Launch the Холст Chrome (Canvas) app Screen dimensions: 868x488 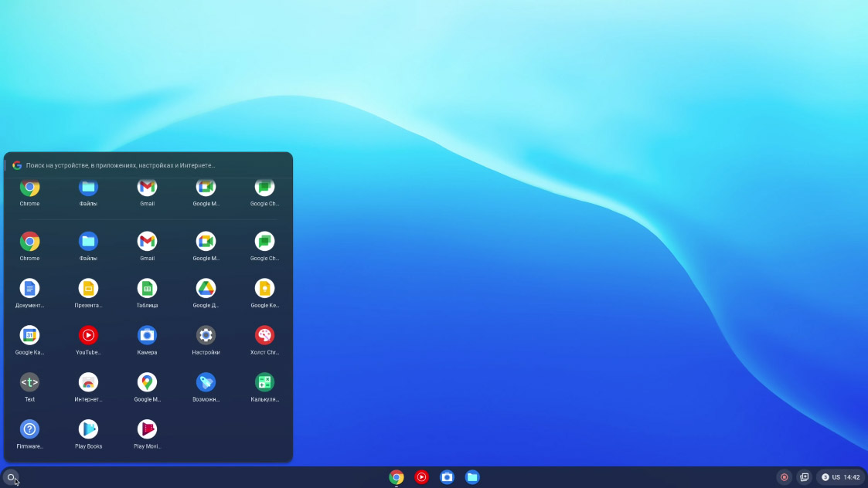264,335
